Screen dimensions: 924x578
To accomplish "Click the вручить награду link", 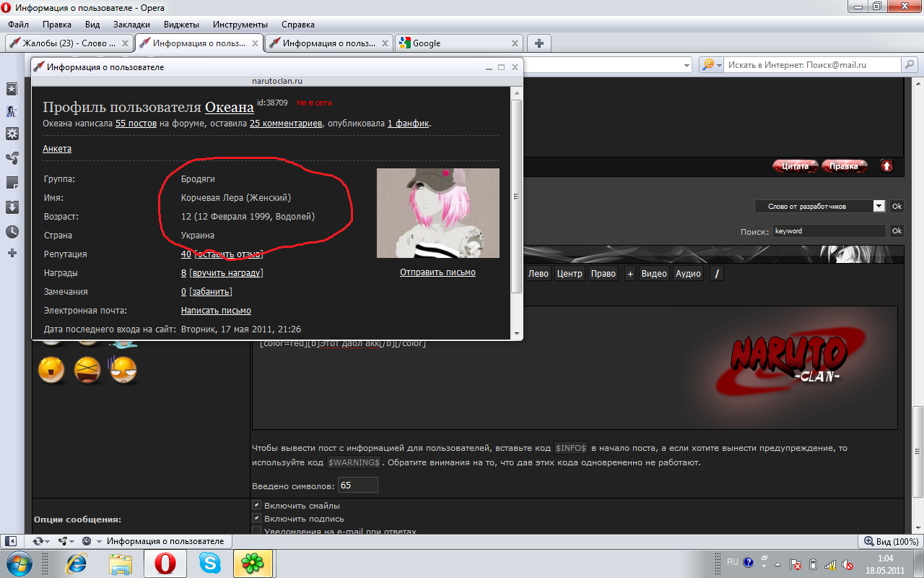I will coord(226,273).
